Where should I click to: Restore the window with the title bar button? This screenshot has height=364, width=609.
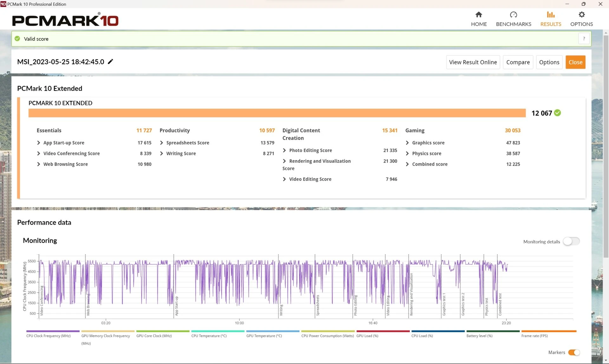point(583,4)
